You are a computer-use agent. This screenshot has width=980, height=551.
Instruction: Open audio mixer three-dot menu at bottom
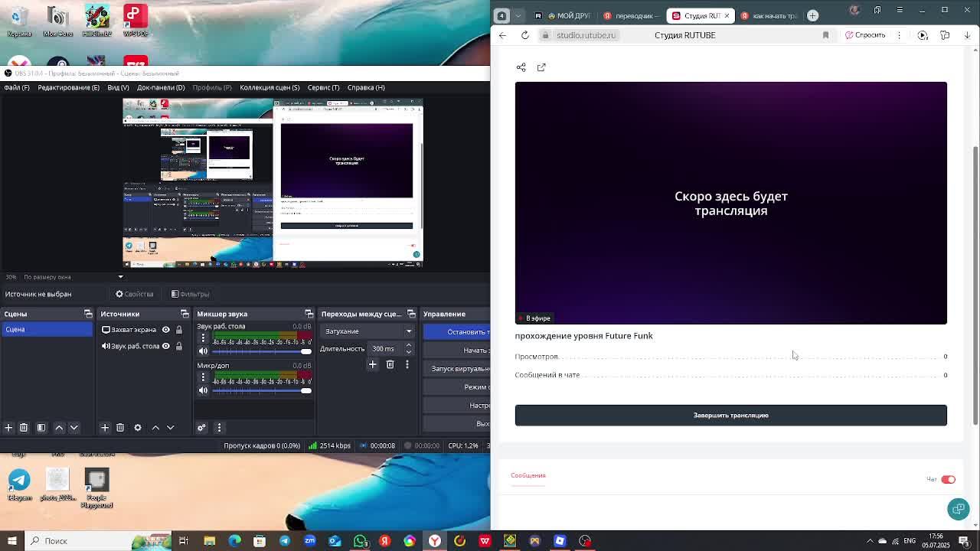point(219,428)
